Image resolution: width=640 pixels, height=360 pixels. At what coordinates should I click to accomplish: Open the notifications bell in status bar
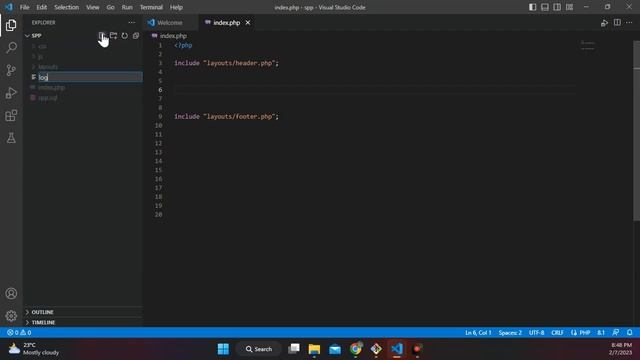[x=630, y=333]
